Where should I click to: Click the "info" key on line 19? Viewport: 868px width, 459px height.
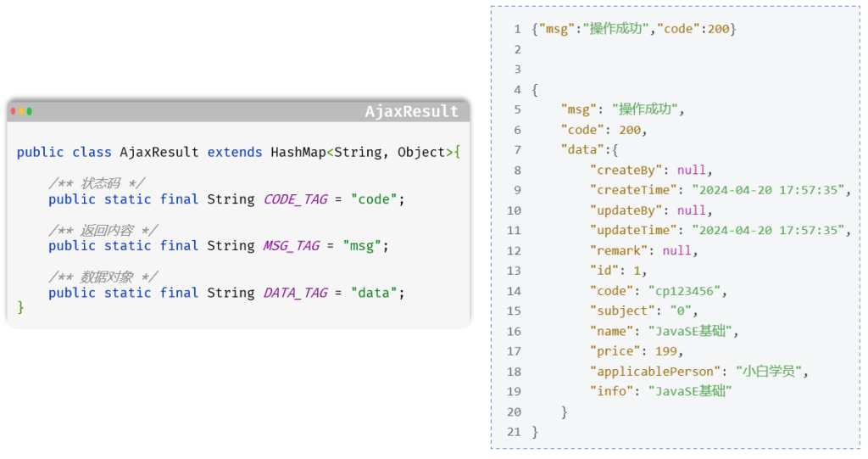tap(612, 392)
